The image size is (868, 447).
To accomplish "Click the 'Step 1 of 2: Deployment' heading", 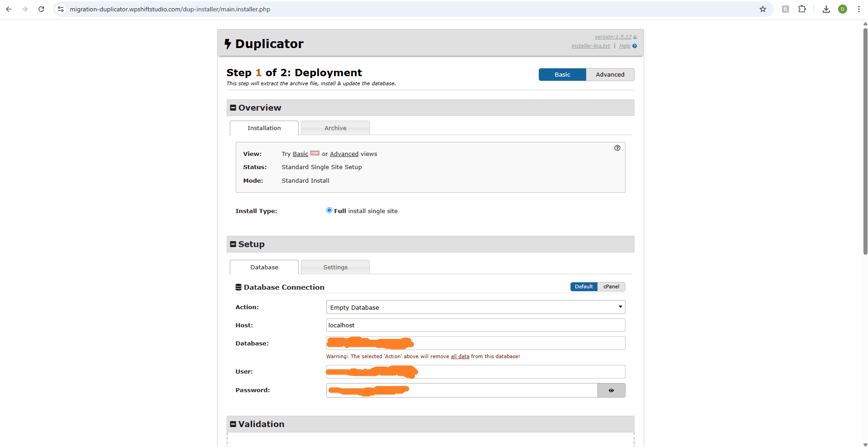I will [294, 73].
